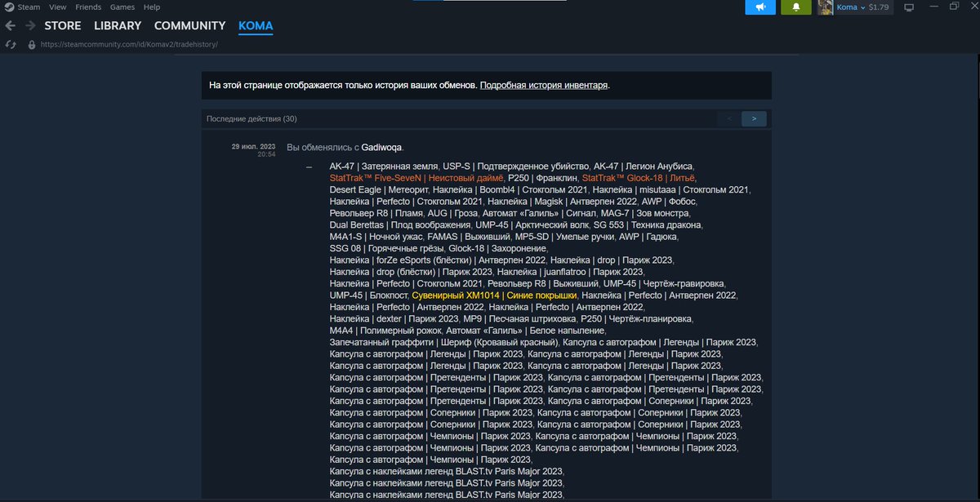
Task: Click AWP | Гадюка item
Action: coord(648,237)
